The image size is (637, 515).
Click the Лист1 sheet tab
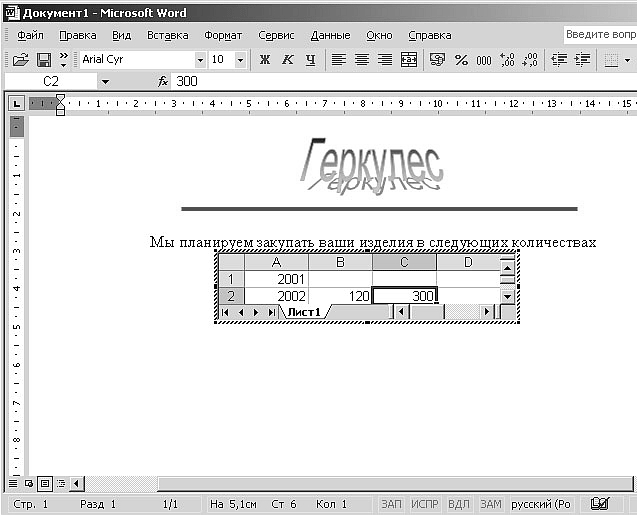[x=304, y=312]
